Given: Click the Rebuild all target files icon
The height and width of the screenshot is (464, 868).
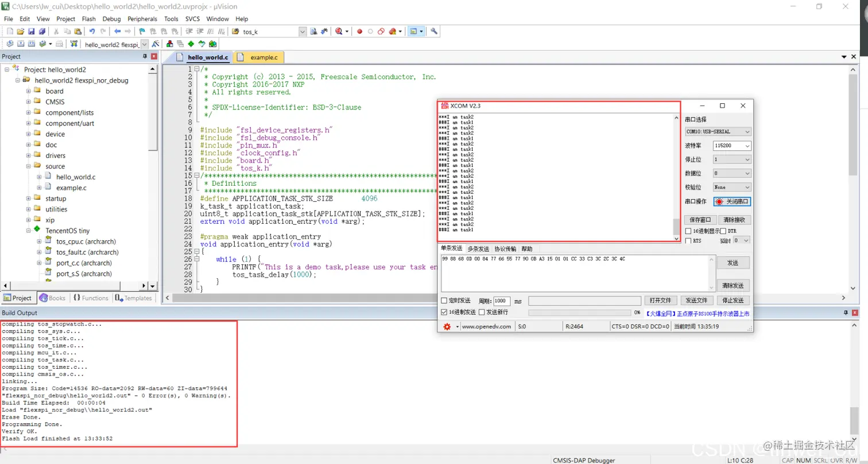Looking at the screenshot, I should point(31,44).
